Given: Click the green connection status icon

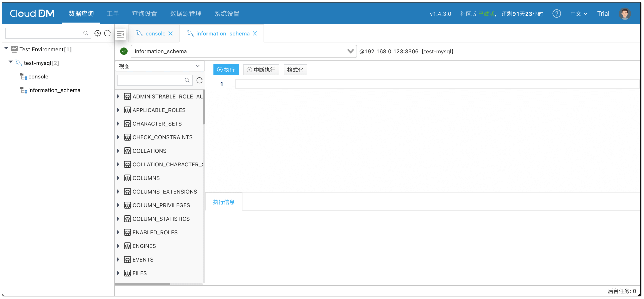Looking at the screenshot, I should point(124,51).
